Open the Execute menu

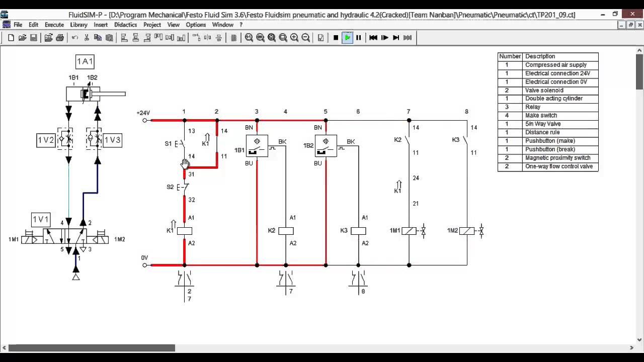[54, 25]
